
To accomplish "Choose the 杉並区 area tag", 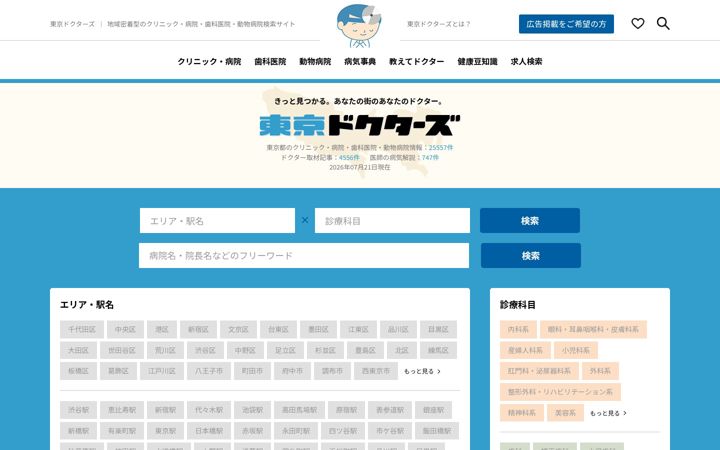I will 325,350.
